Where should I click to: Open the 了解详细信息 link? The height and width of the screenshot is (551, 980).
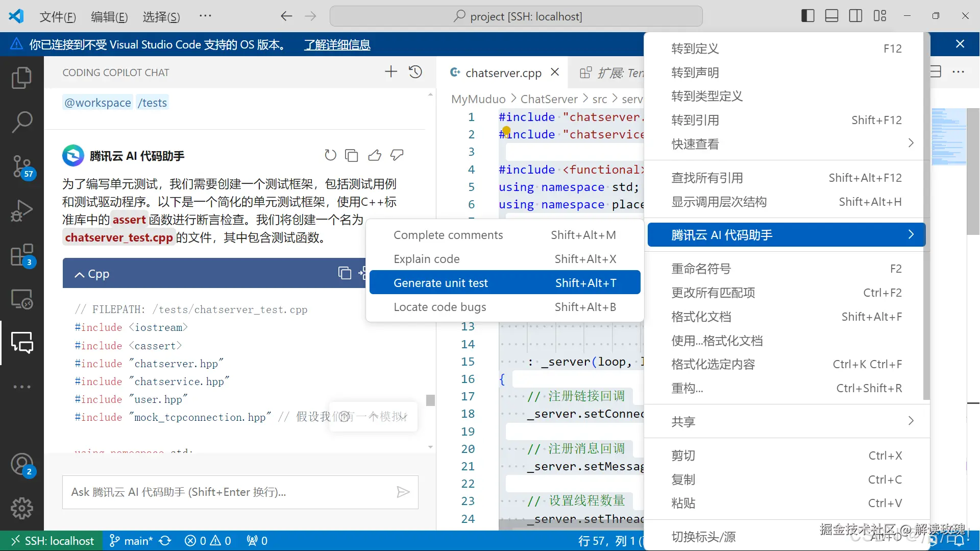click(x=337, y=45)
